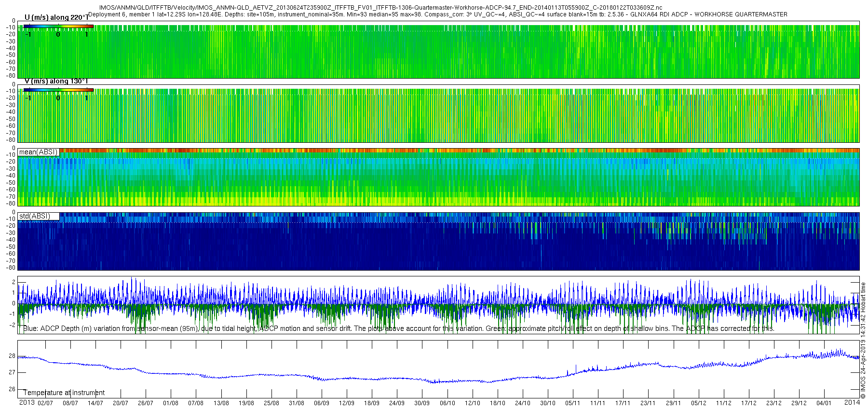Click the '2014' year label on time axis

[x=852, y=402]
